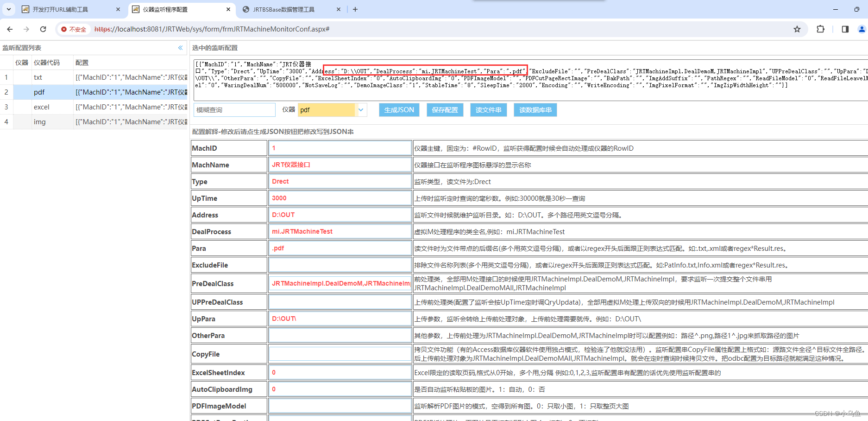Image resolution: width=868 pixels, height=421 pixels.
Task: Open the tab search dropdown
Action: (x=9, y=9)
